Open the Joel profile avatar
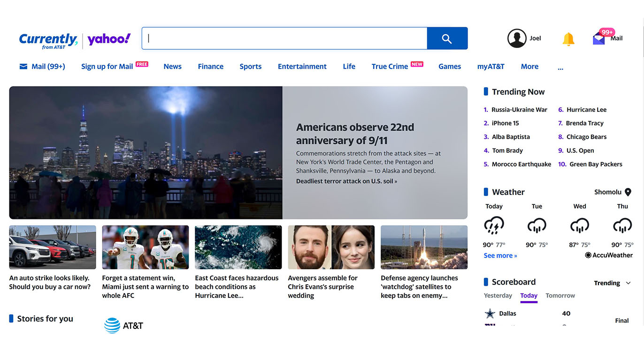This screenshot has height=343, width=644. (517, 39)
